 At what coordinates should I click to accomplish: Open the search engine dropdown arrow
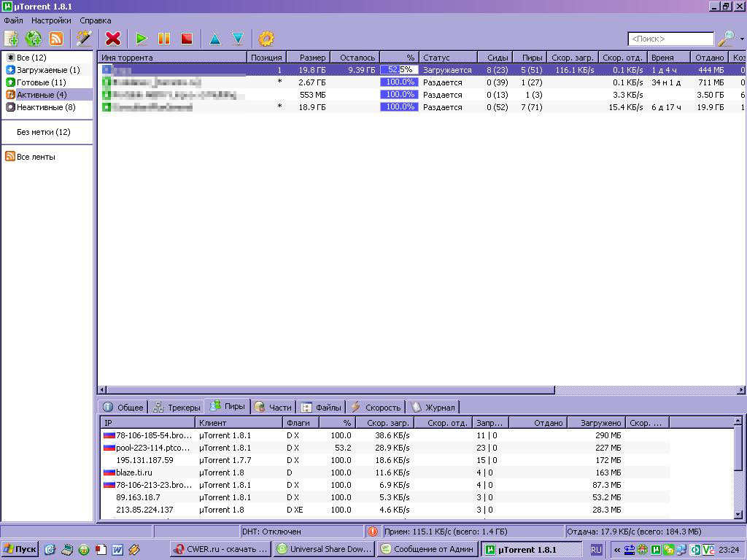pos(742,39)
